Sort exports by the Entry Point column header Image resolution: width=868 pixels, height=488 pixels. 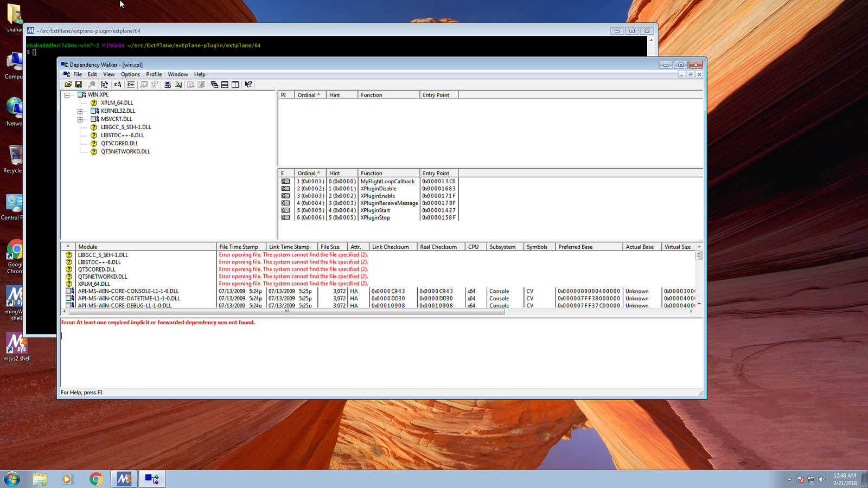pos(439,174)
